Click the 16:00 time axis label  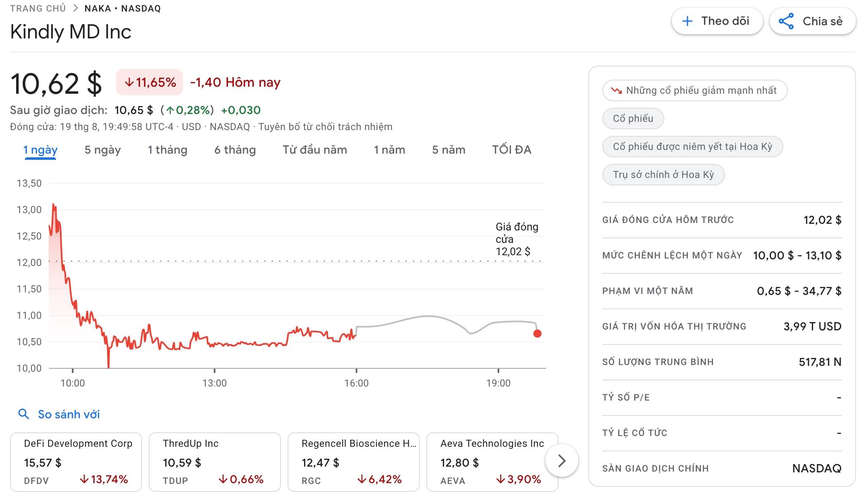coord(356,383)
